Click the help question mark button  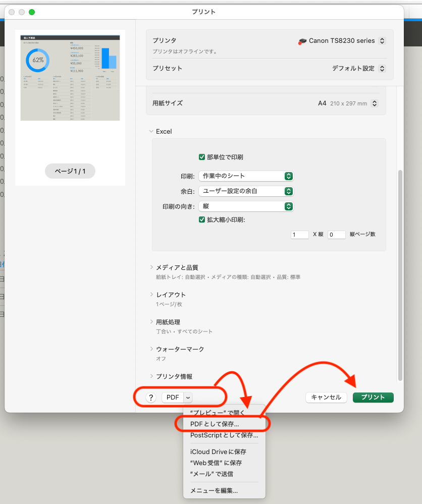tap(151, 397)
